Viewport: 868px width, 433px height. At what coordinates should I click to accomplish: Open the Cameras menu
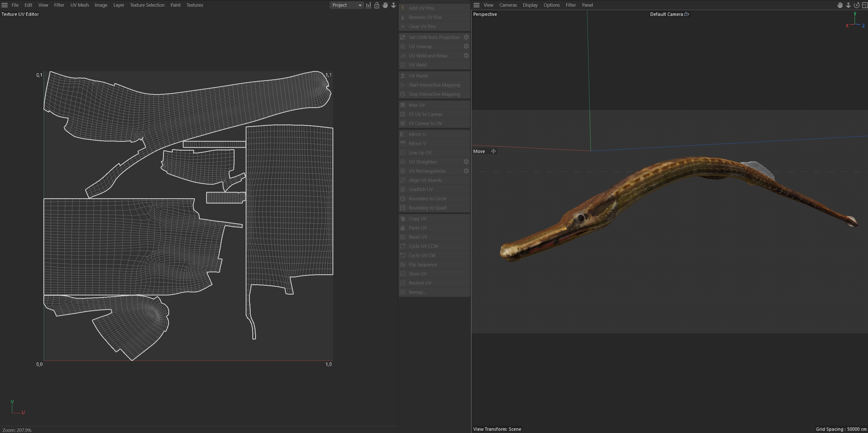tap(508, 5)
